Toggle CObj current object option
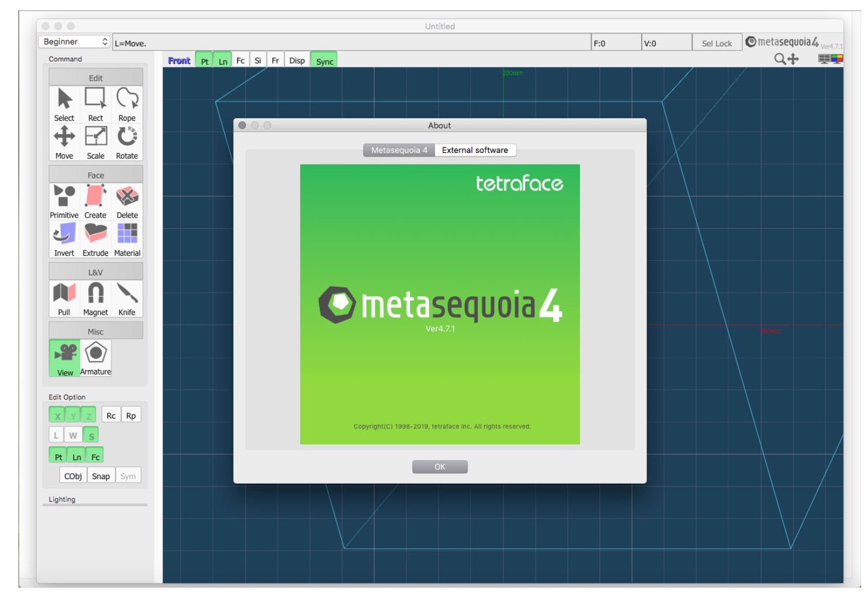868x598 pixels. pos(73,476)
